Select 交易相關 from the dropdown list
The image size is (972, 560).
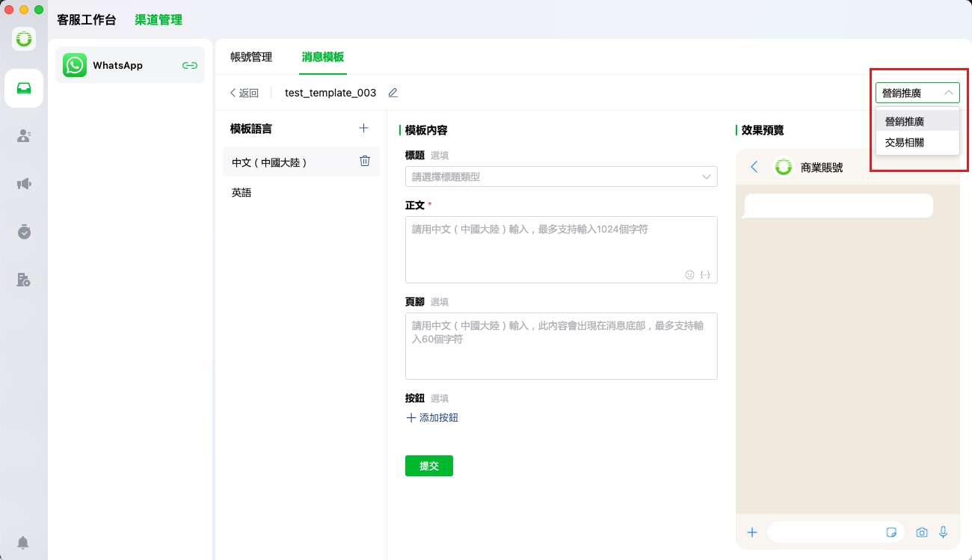pyautogui.click(x=905, y=142)
